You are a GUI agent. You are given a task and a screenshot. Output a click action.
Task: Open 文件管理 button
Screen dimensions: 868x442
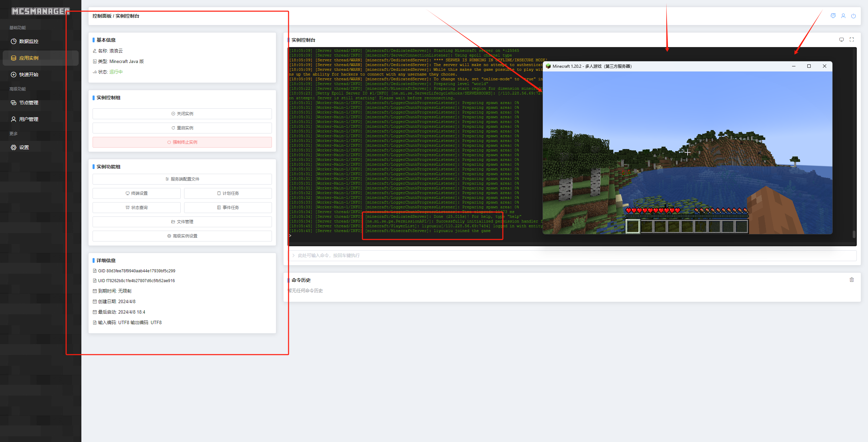182,222
